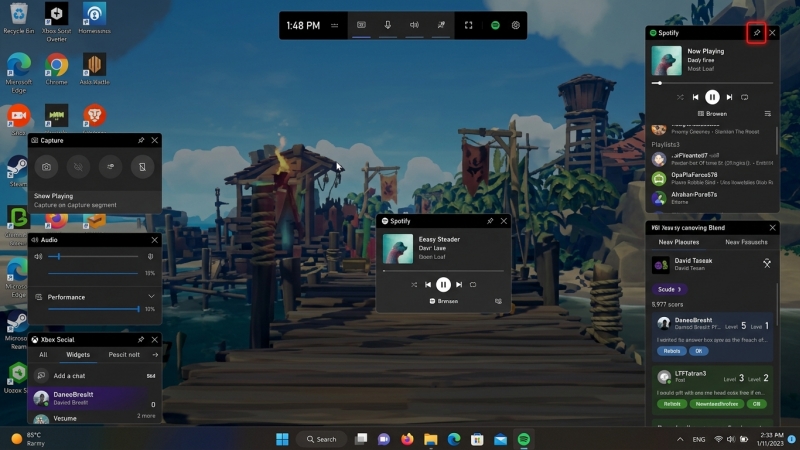Open Spotify from the Game Bar strip
Image resolution: width=800 pixels, height=450 pixels.
coord(495,26)
